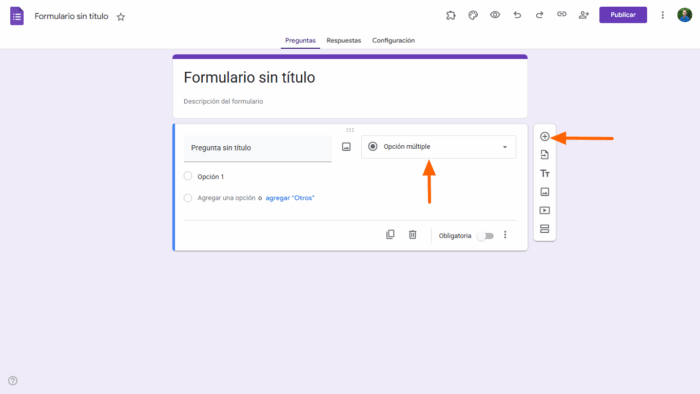Add an image from the side toolbar
This screenshot has height=394, width=700.
point(544,192)
